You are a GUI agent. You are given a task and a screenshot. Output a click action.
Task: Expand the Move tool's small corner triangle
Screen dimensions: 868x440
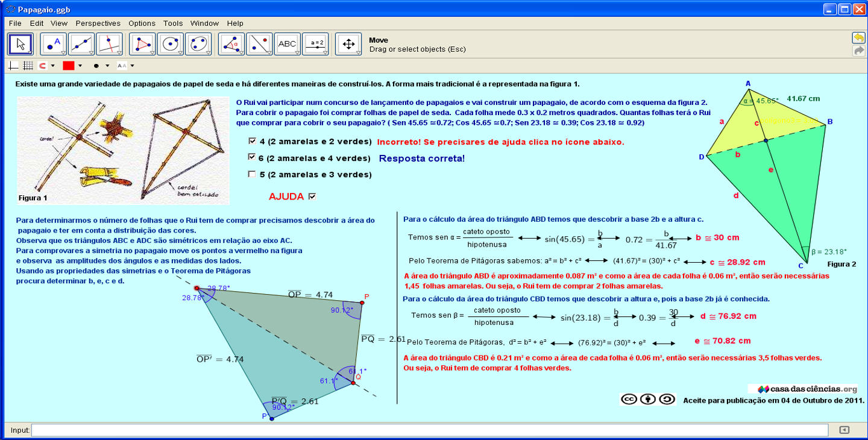point(30,52)
